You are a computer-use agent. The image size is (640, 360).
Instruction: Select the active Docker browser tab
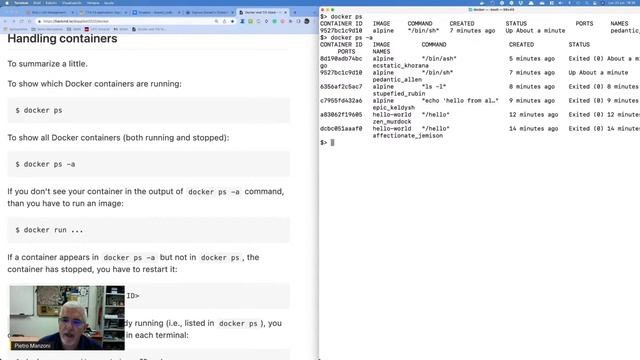[x=263, y=12]
